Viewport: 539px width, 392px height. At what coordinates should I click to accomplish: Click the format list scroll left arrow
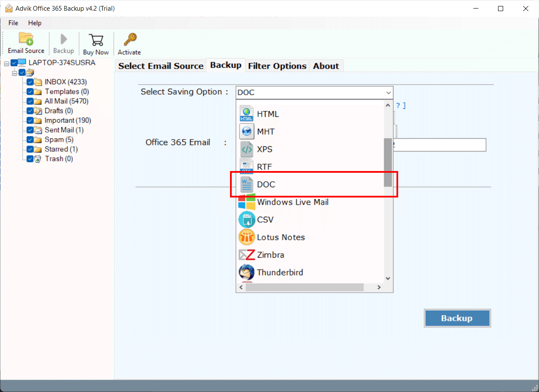(x=241, y=288)
